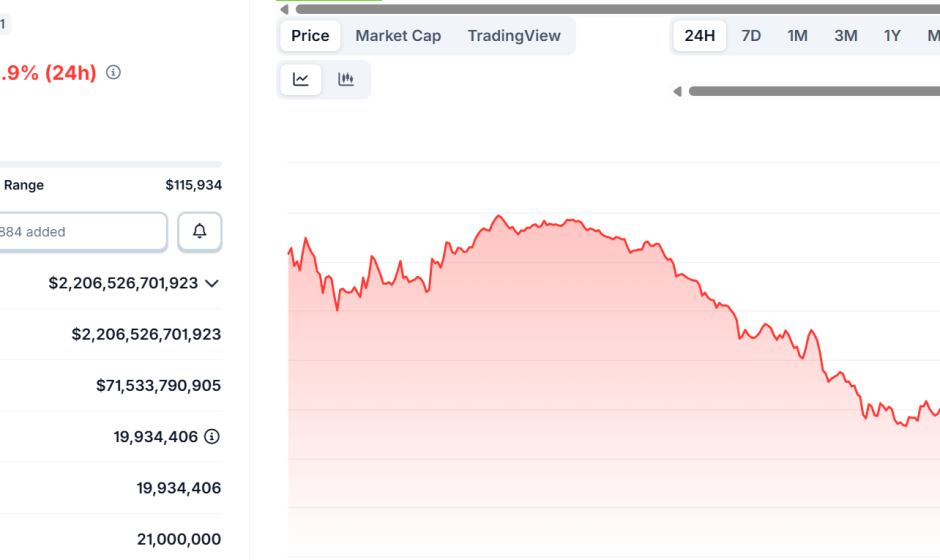Screen dimensions: 940x560
Task: Click the bell price alert icon
Action: pos(200,232)
